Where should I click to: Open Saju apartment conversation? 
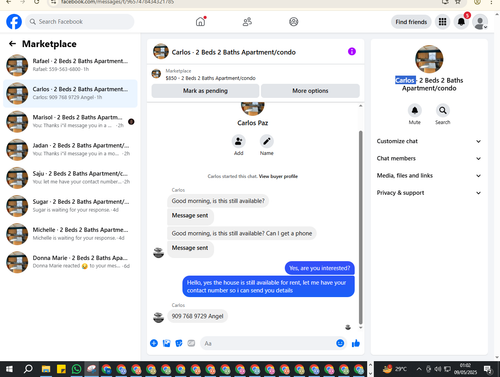click(70, 178)
